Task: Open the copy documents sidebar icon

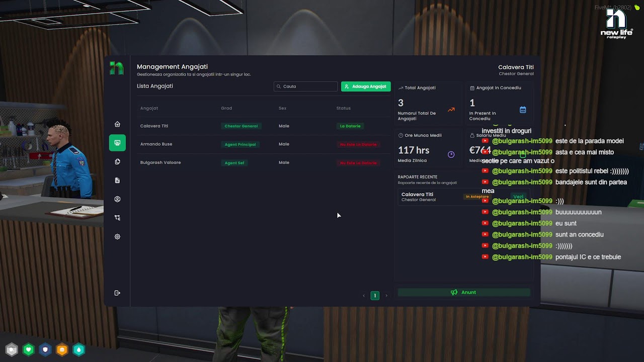Action: (117, 161)
